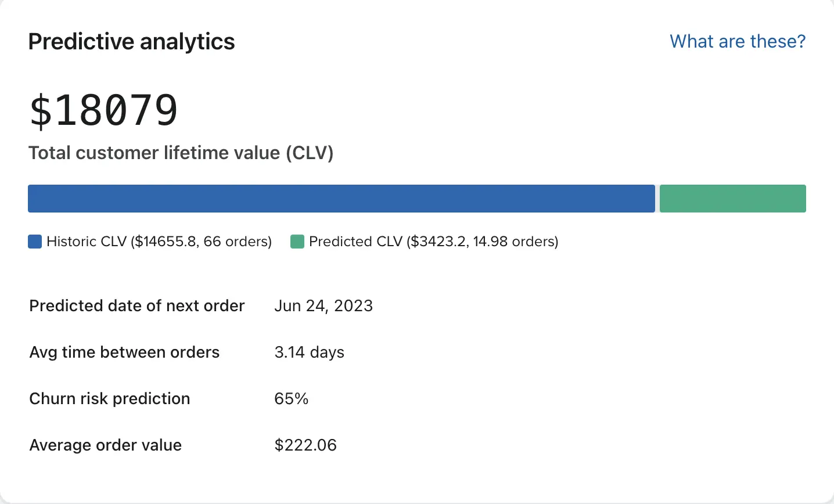The image size is (834, 504).
Task: Click the green Predicted CLV bar segment
Action: pyautogui.click(x=732, y=199)
